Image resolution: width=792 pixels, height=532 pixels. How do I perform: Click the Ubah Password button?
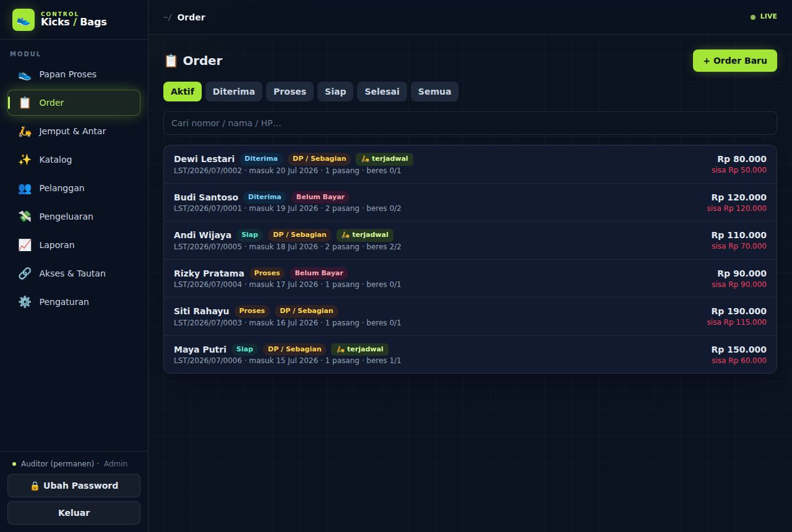74,486
